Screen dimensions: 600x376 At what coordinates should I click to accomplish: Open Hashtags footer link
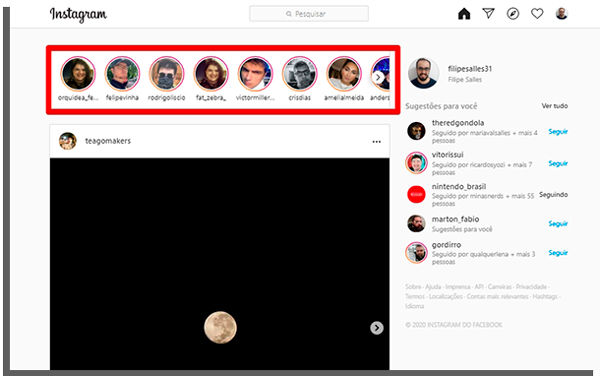[545, 296]
